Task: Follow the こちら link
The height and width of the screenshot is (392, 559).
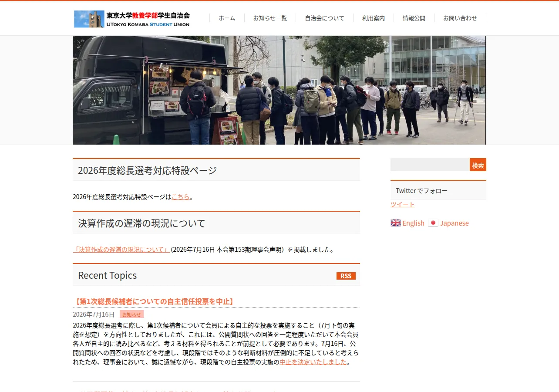Action: [x=181, y=197]
